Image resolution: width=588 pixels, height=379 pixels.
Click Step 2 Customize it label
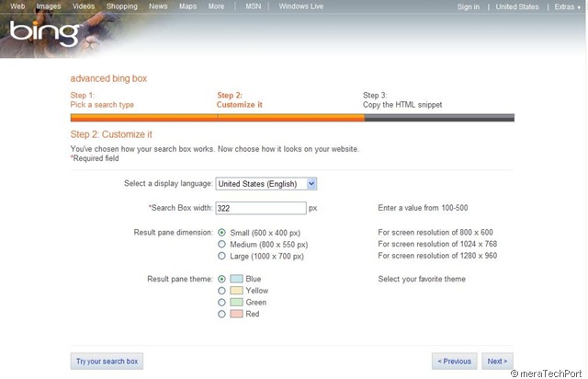(x=239, y=100)
